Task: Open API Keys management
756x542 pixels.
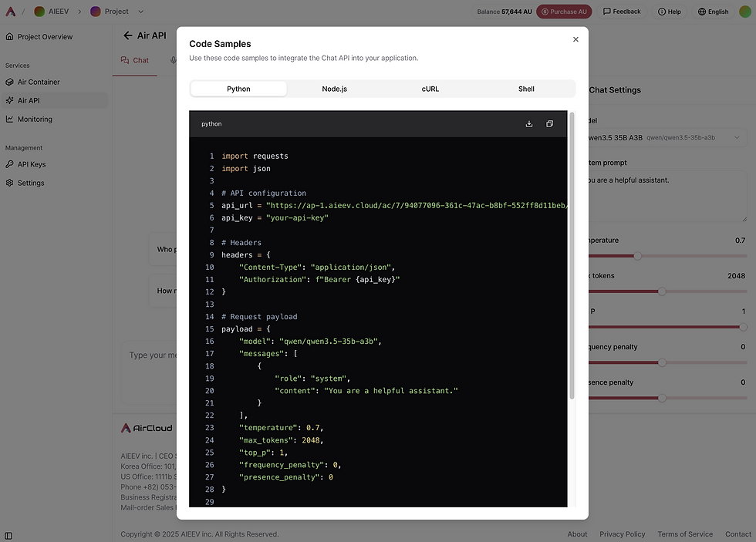Action: click(x=54, y=164)
